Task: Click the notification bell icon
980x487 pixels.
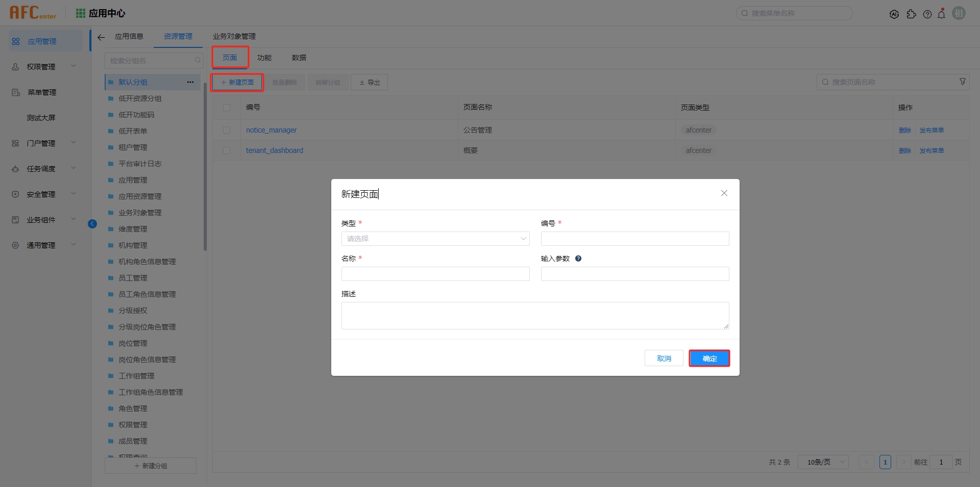Action: (942, 14)
